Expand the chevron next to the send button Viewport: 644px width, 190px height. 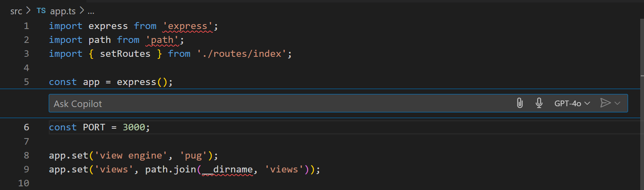618,103
